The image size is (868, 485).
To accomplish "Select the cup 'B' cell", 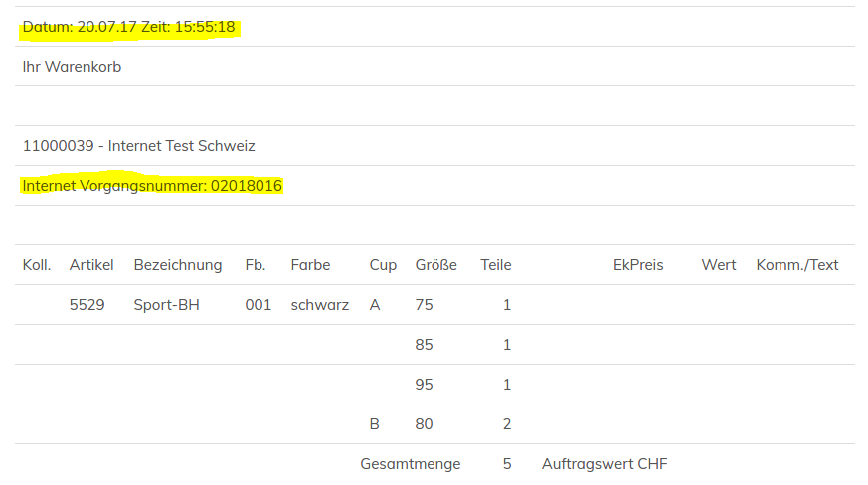I will point(375,424).
